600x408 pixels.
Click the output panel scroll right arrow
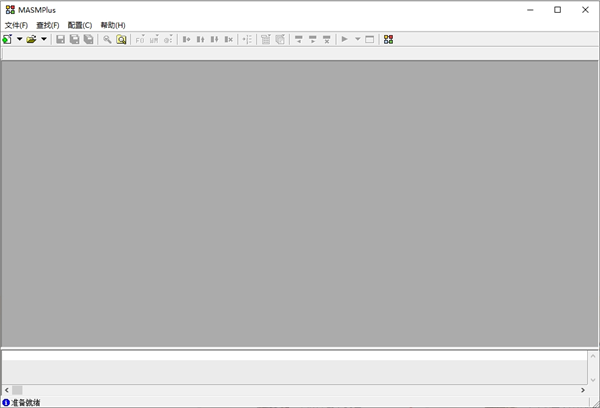click(583, 390)
